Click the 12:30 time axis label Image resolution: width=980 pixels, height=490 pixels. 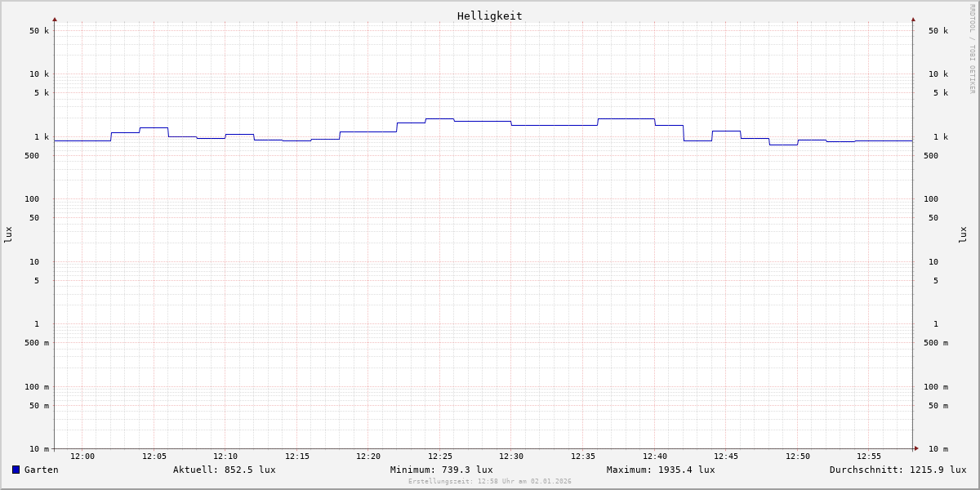point(511,457)
